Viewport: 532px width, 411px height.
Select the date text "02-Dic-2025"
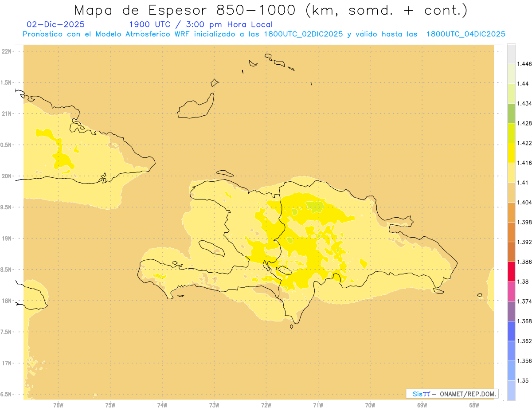[x=55, y=24]
